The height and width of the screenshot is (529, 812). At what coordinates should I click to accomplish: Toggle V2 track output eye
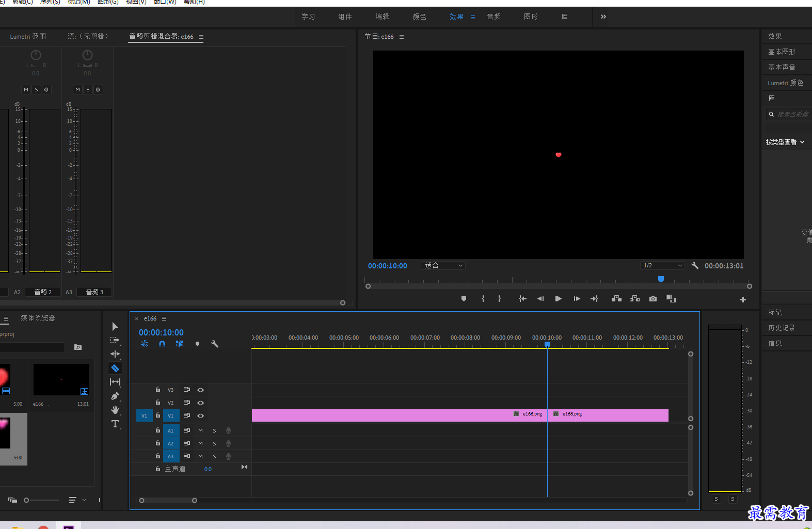point(200,403)
